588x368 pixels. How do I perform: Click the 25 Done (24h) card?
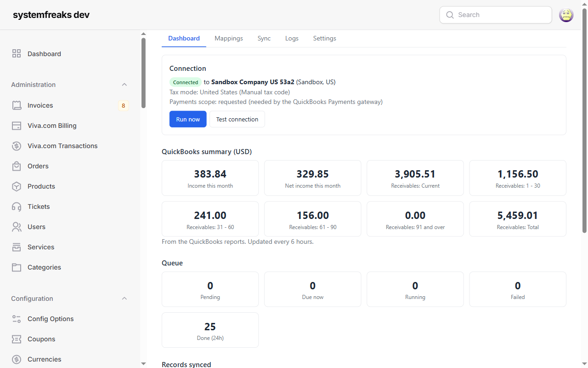(210, 330)
